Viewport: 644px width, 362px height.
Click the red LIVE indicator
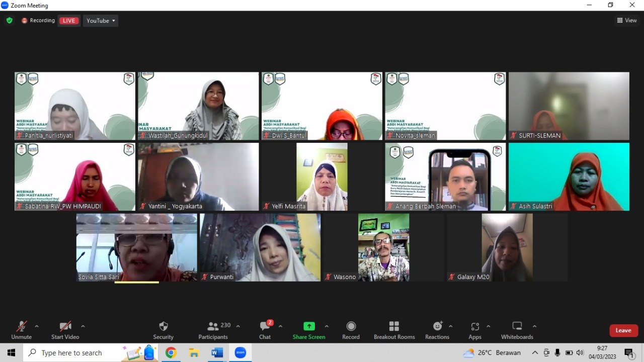(x=69, y=21)
